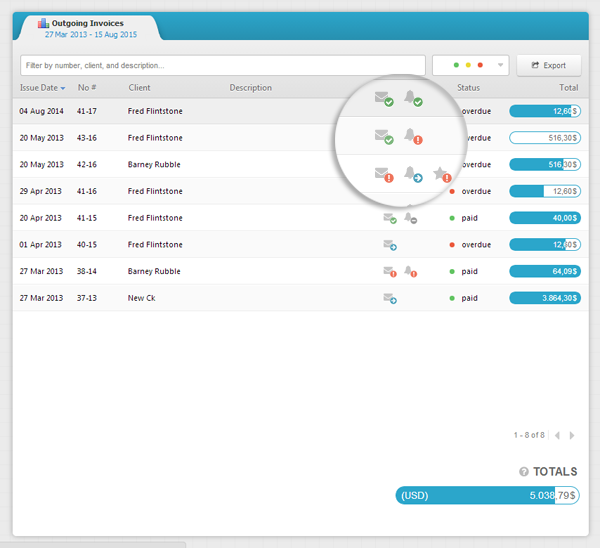Click the Export button

[x=548, y=65]
